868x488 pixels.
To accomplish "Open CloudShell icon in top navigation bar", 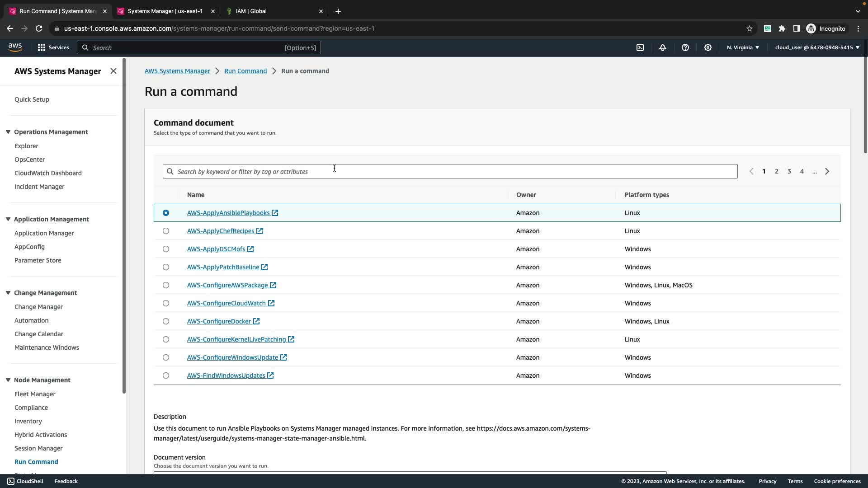I will (640, 47).
